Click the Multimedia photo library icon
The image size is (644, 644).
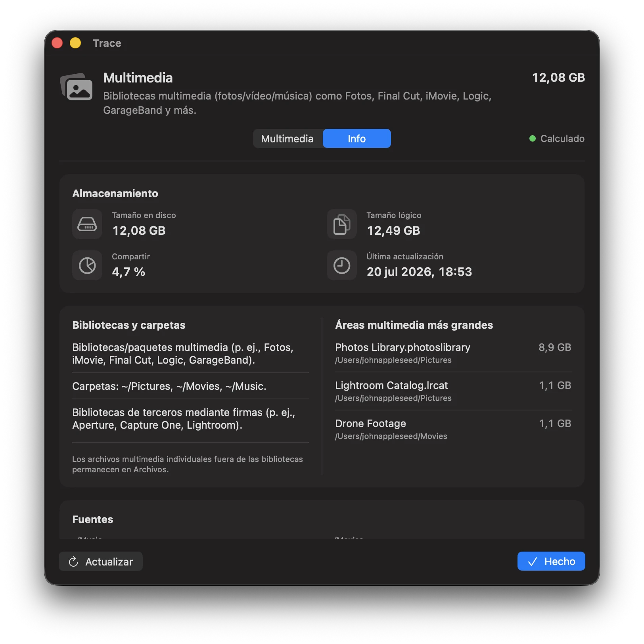77,87
